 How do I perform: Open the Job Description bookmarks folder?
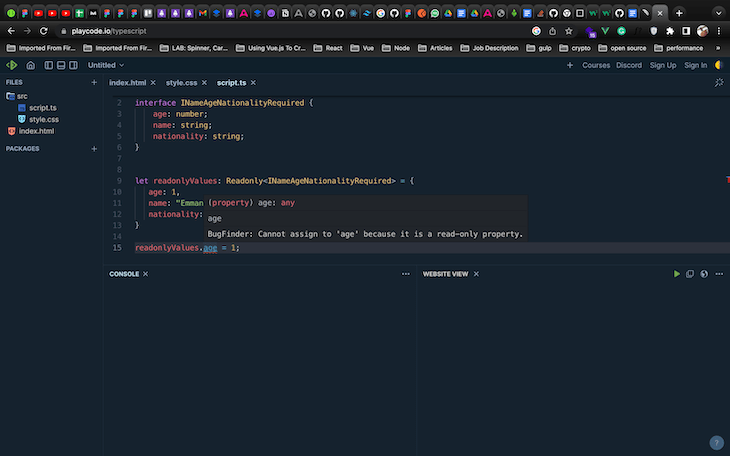(x=489, y=48)
